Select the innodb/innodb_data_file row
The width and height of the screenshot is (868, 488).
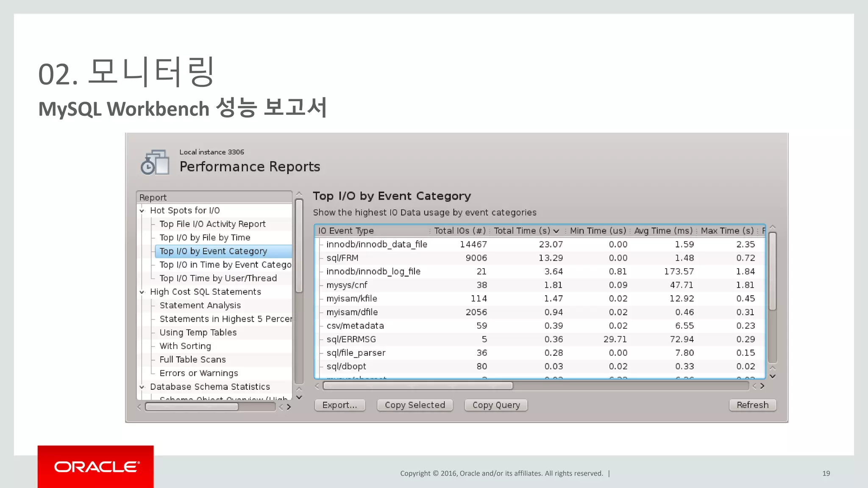[x=377, y=244]
